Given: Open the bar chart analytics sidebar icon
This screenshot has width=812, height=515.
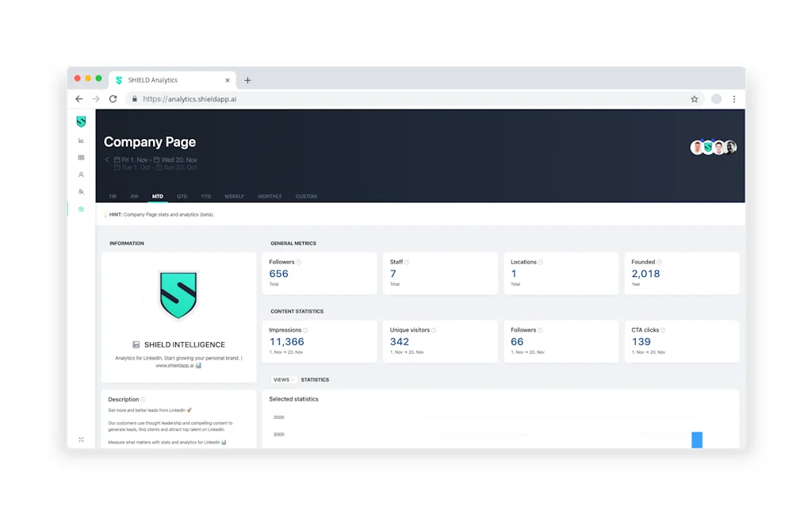Looking at the screenshot, I should click(81, 140).
